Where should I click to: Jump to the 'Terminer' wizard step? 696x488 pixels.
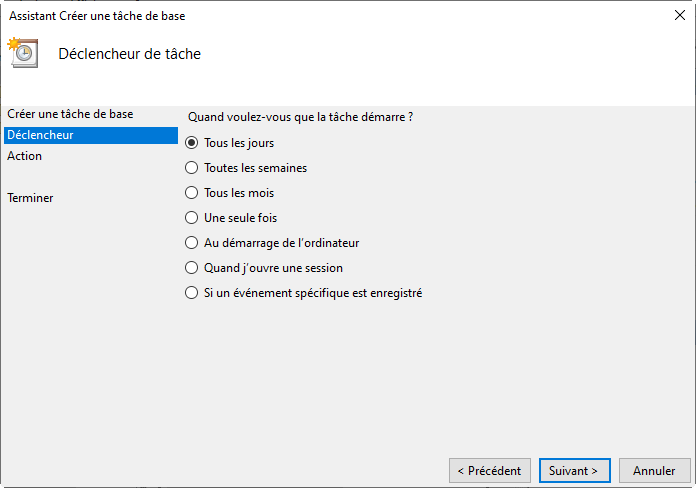[30, 198]
